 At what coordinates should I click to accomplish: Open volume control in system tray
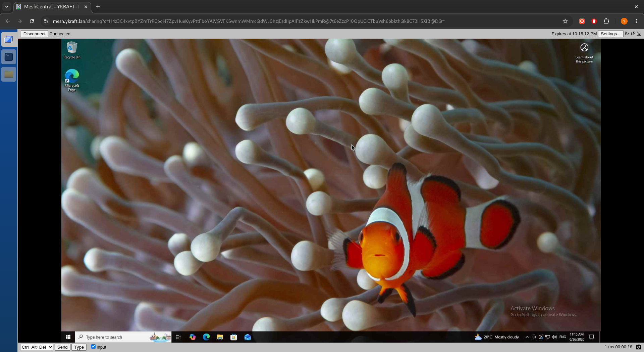[554, 337]
